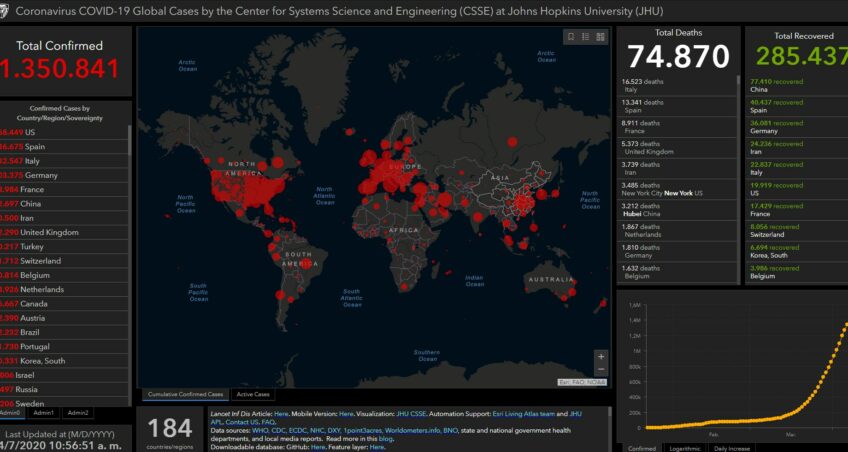Viewport: 848px width, 452px height.
Task: Click the 77.410 recovered China entry
Action: (797, 85)
